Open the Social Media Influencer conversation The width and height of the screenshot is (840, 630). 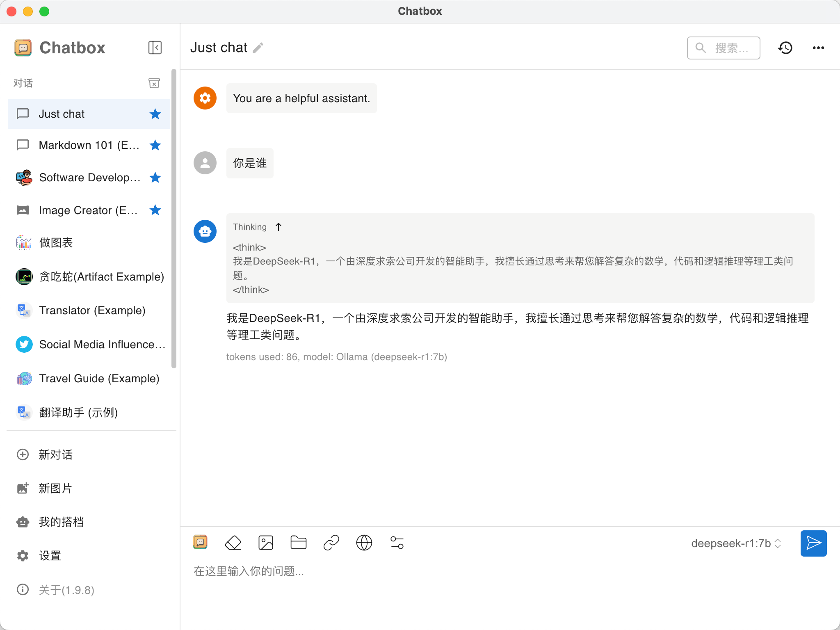tap(89, 344)
